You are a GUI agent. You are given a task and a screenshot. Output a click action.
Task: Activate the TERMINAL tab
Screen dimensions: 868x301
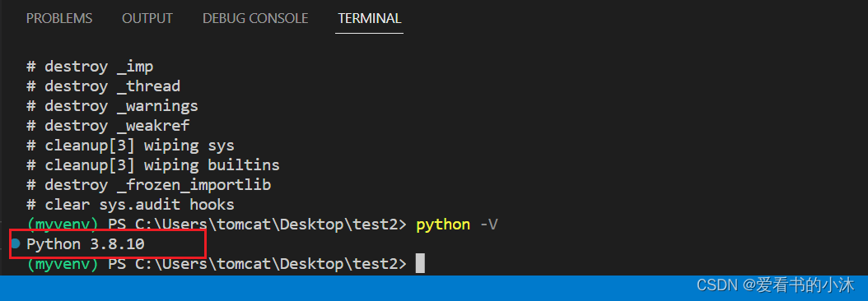click(369, 18)
